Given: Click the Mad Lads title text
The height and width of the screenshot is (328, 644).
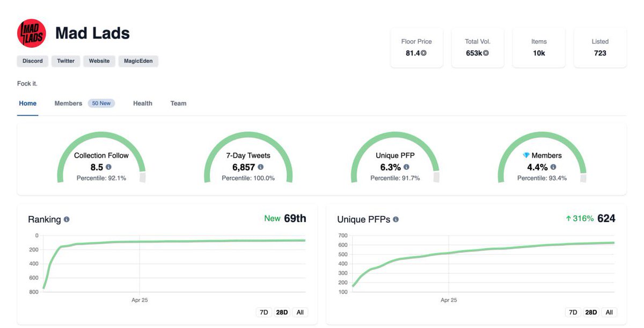Looking at the screenshot, I should [x=92, y=33].
